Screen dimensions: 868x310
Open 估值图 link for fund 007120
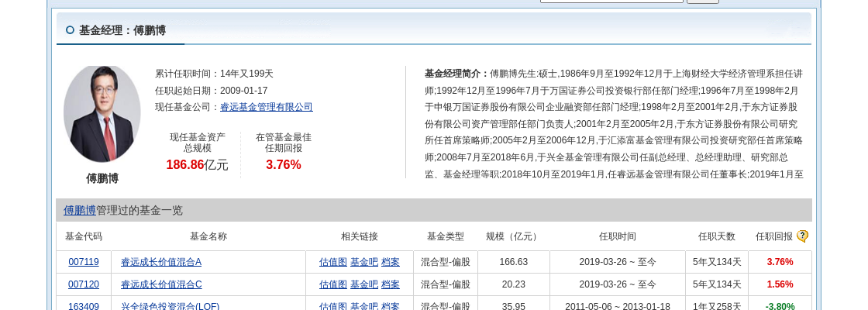[x=332, y=284]
